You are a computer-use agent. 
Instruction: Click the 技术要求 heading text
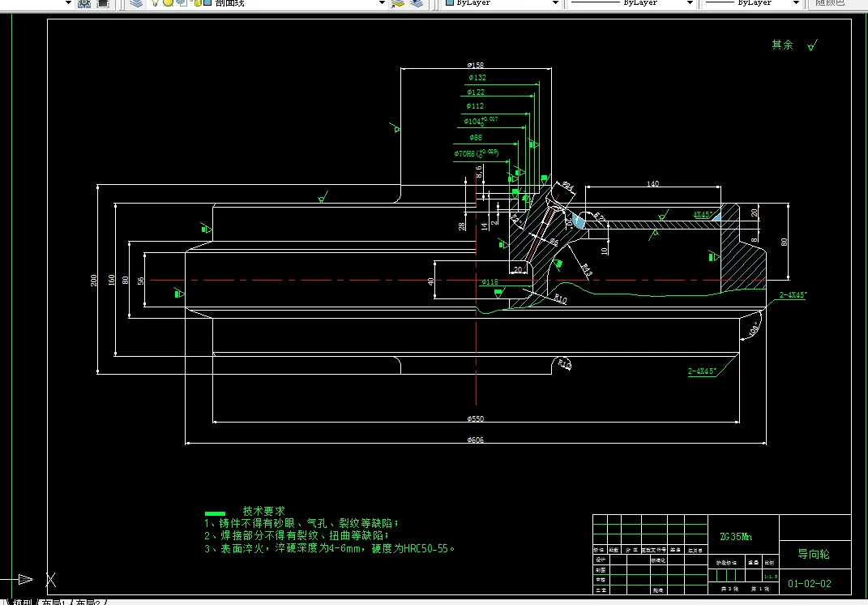click(x=263, y=511)
